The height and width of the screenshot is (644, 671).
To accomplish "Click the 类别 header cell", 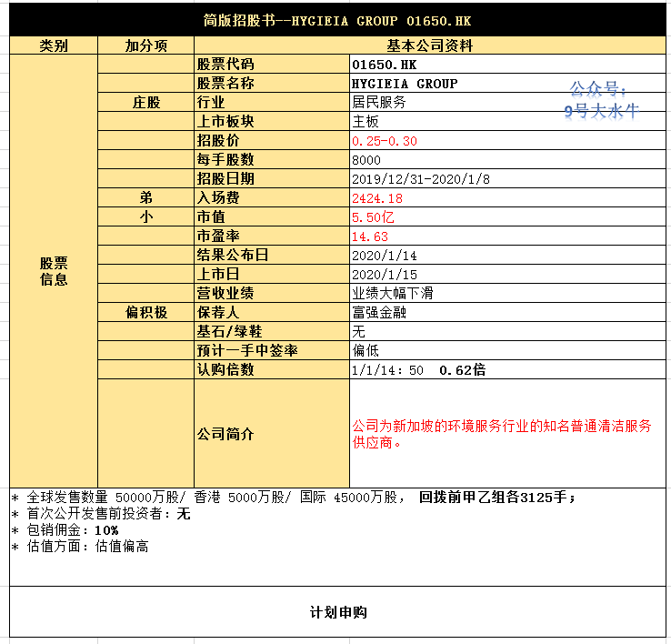I will (54, 45).
